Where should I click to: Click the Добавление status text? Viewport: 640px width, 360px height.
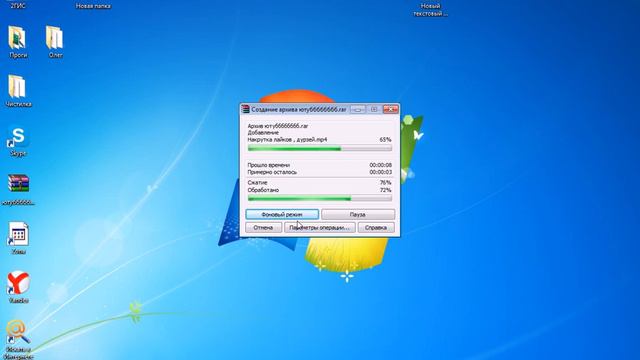tap(263, 133)
